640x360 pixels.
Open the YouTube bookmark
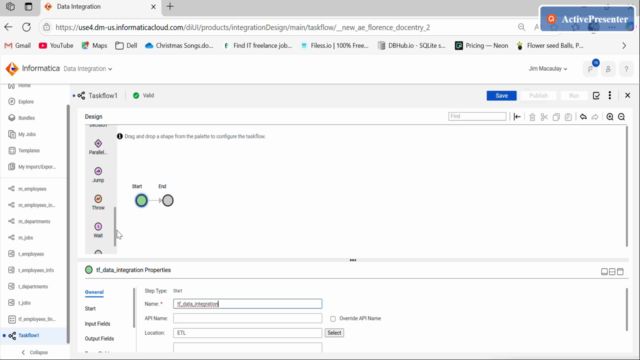(56, 46)
